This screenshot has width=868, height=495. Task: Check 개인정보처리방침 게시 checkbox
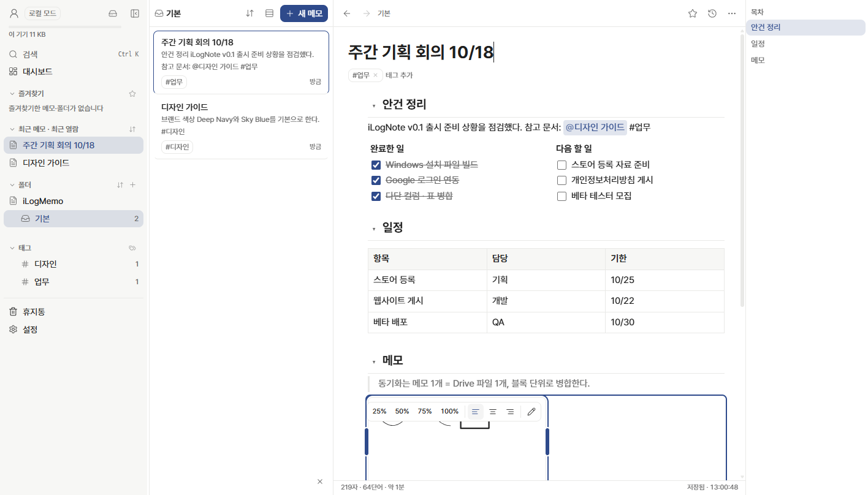562,180
